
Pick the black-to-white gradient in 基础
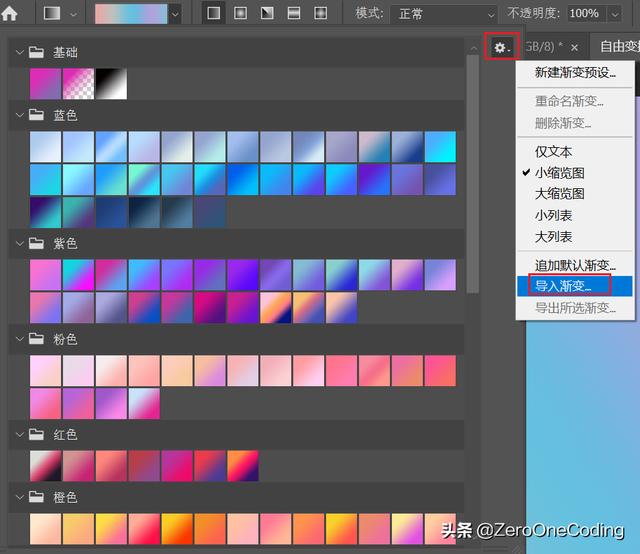coord(111,84)
